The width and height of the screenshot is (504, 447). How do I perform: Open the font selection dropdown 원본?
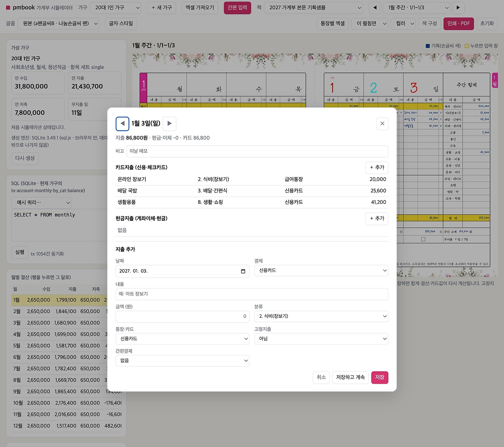(59, 24)
